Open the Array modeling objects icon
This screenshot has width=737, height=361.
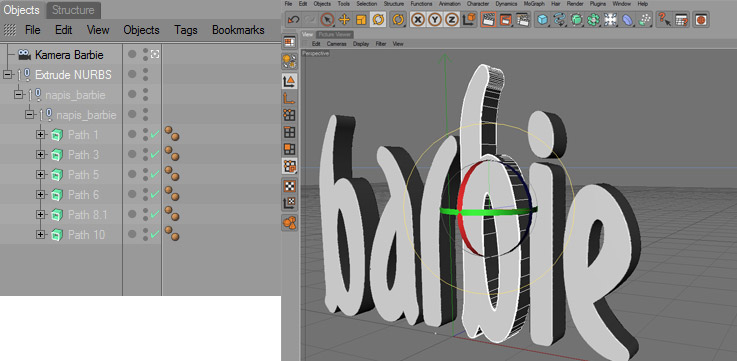coord(594,19)
